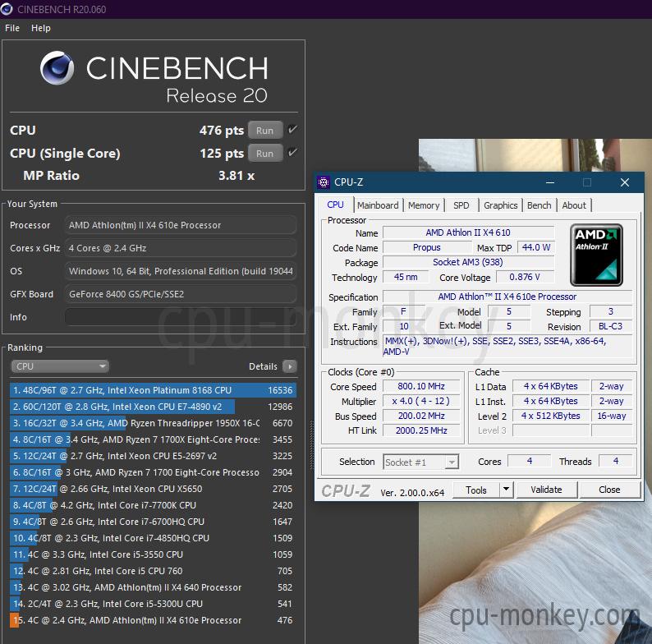Image resolution: width=652 pixels, height=644 pixels.
Task: Select ranking row Intel Xeon Platinum 8168
Action: click(x=153, y=390)
